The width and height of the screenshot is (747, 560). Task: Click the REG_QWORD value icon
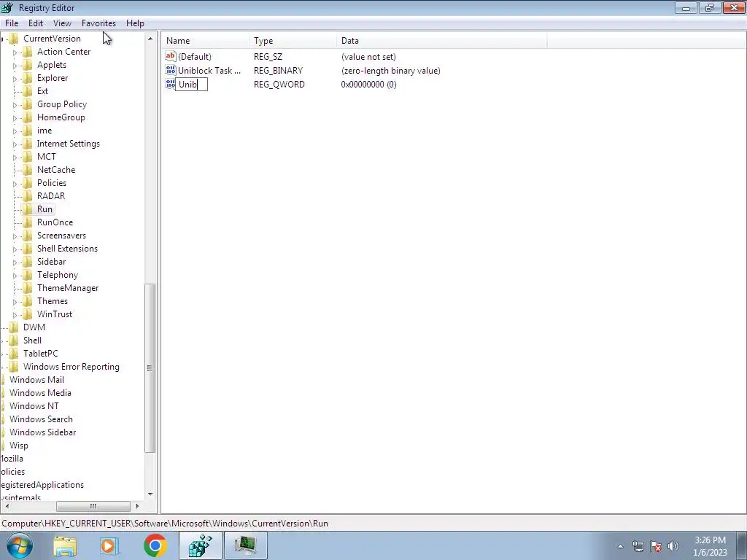171,84
